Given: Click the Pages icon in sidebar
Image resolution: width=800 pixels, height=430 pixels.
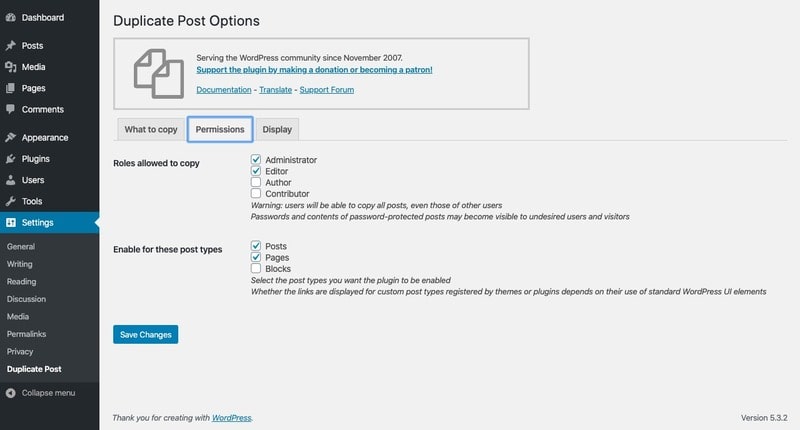Looking at the screenshot, I should tap(10, 88).
